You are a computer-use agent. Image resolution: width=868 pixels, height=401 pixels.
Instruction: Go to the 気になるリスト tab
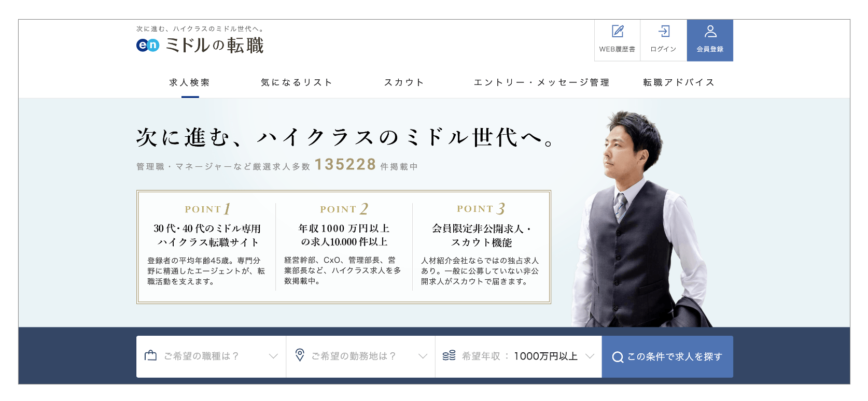point(297,82)
